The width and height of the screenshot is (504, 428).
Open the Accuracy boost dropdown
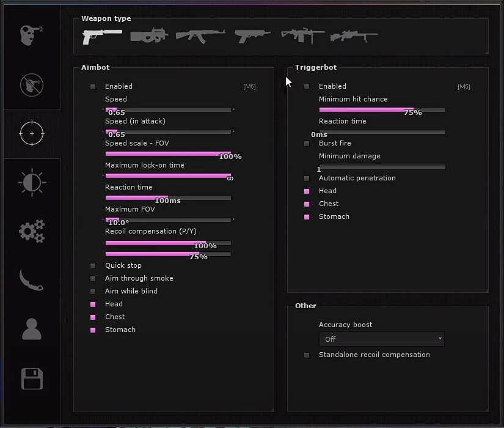pos(382,339)
